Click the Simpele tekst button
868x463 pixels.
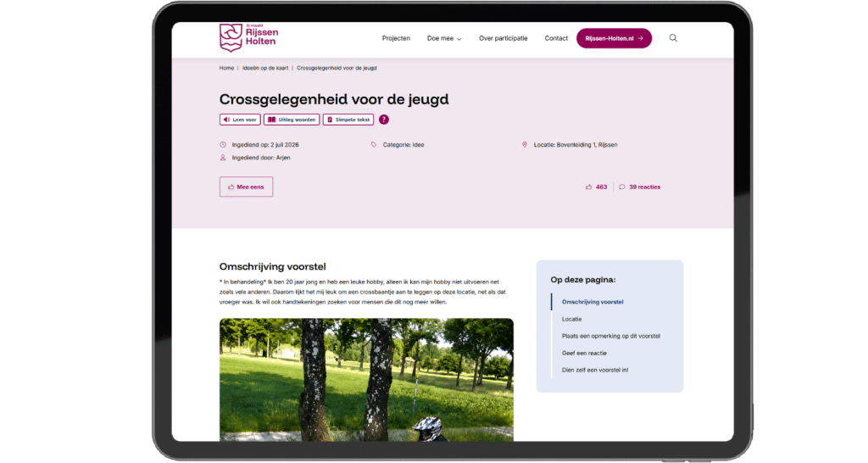tap(348, 120)
